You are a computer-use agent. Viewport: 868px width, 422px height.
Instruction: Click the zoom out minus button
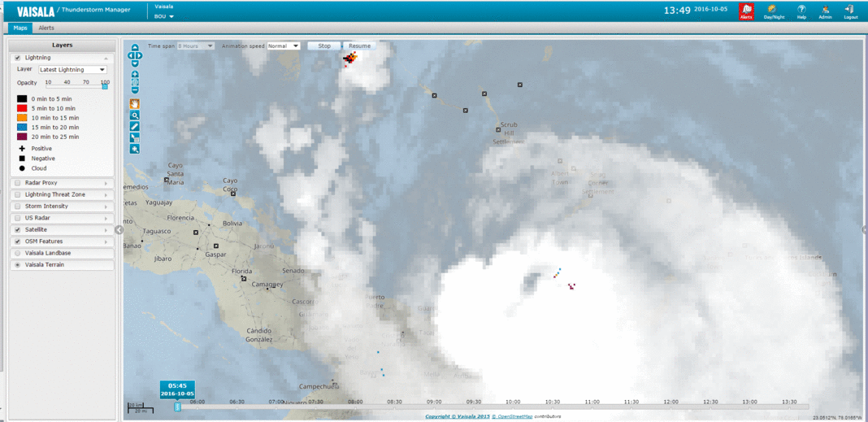pos(135,90)
